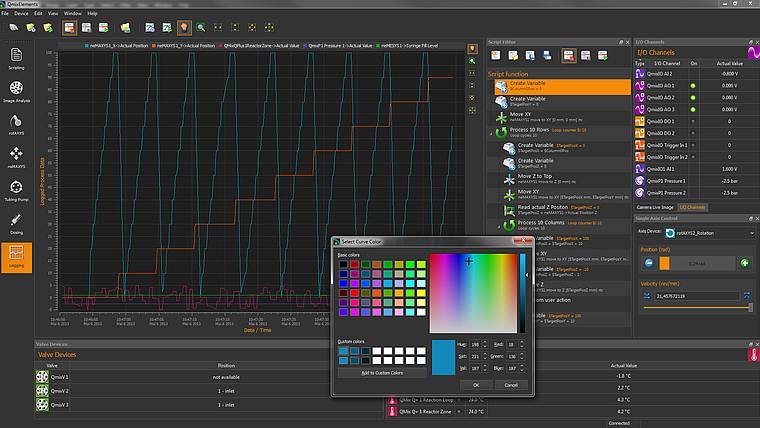Cancel the Select Curve Color dialog
This screenshot has width=760, height=428.
[511, 385]
